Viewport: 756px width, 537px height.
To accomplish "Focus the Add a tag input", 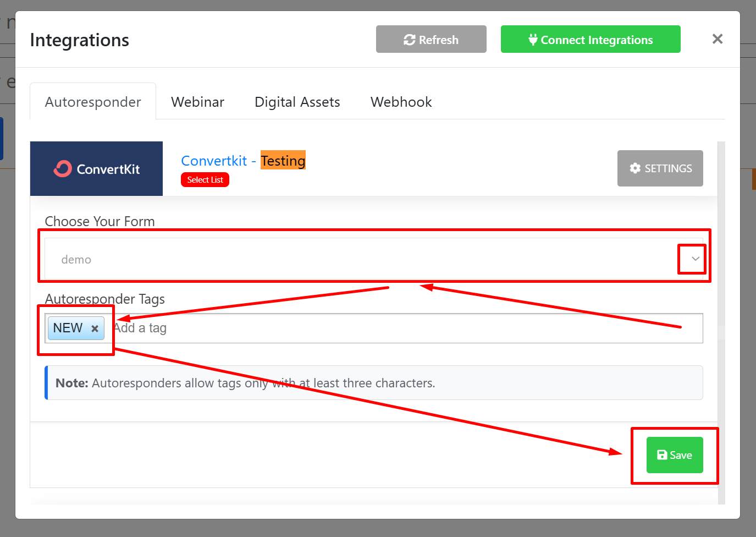I will (406, 328).
